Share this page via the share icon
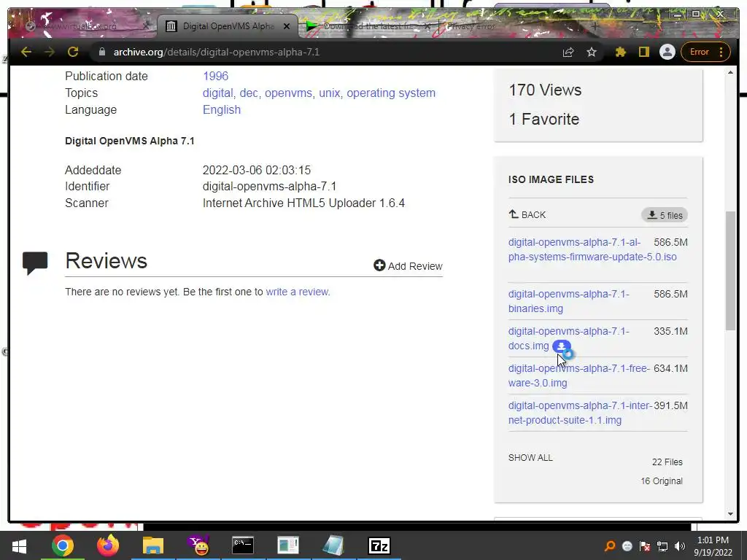This screenshot has width=747, height=560. click(568, 52)
